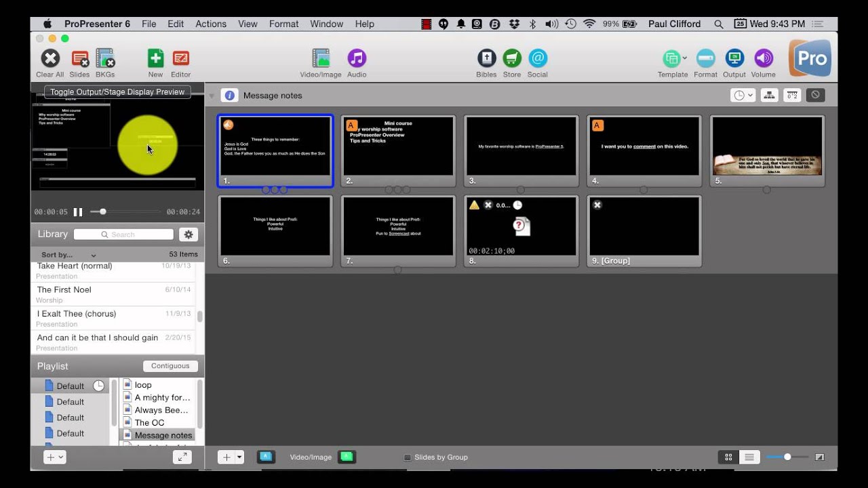
Task: Adjust the slide thumbnail size slider
Action: [x=787, y=457]
